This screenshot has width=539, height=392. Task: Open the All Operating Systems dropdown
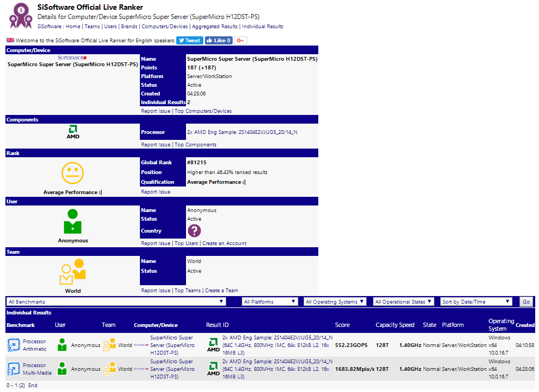pyautogui.click(x=335, y=301)
